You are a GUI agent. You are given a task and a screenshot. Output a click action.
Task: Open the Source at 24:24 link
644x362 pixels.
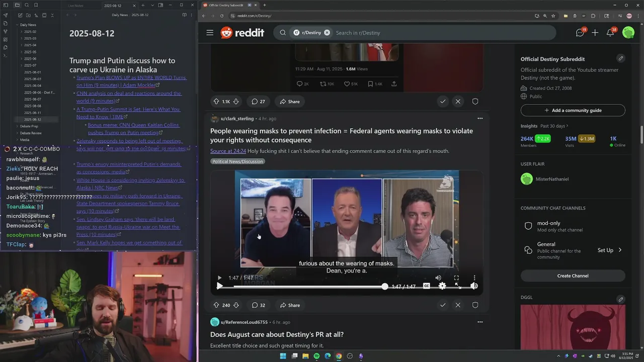coord(228,151)
